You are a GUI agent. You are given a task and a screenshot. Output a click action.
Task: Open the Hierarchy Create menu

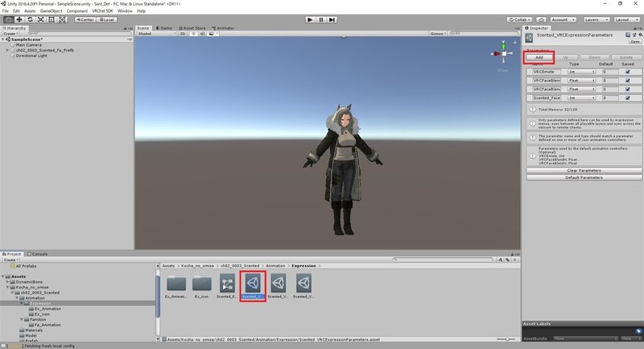(x=10, y=33)
